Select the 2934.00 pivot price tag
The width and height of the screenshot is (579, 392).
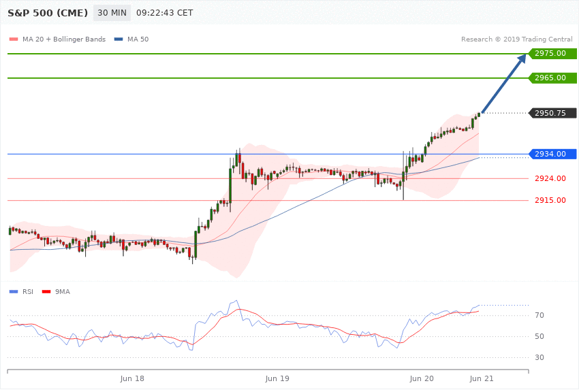(552, 154)
